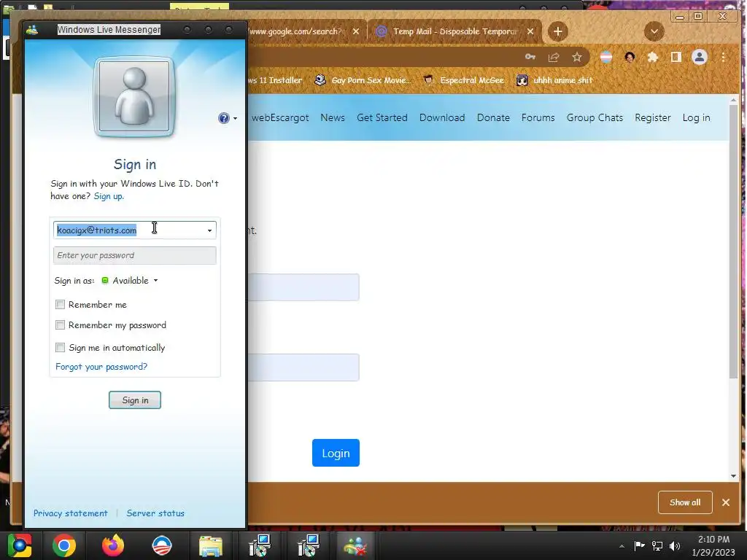Click the blue Login button on webpage
Viewport: 747px width, 560px height.
click(x=336, y=453)
